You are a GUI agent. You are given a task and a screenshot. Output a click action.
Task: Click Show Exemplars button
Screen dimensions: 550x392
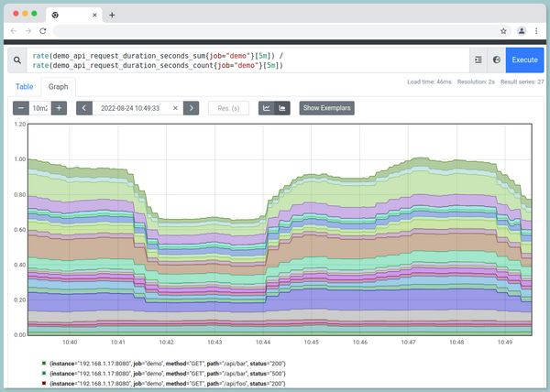coord(327,108)
